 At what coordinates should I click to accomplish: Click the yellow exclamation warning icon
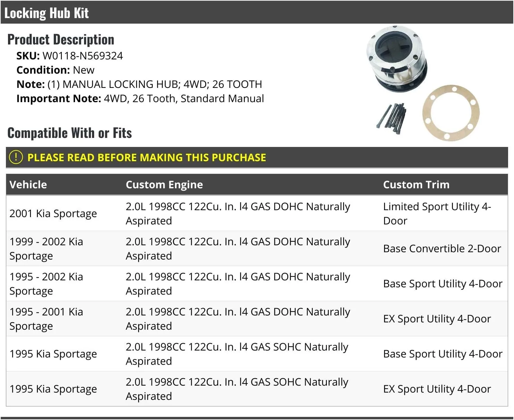pyautogui.click(x=16, y=157)
